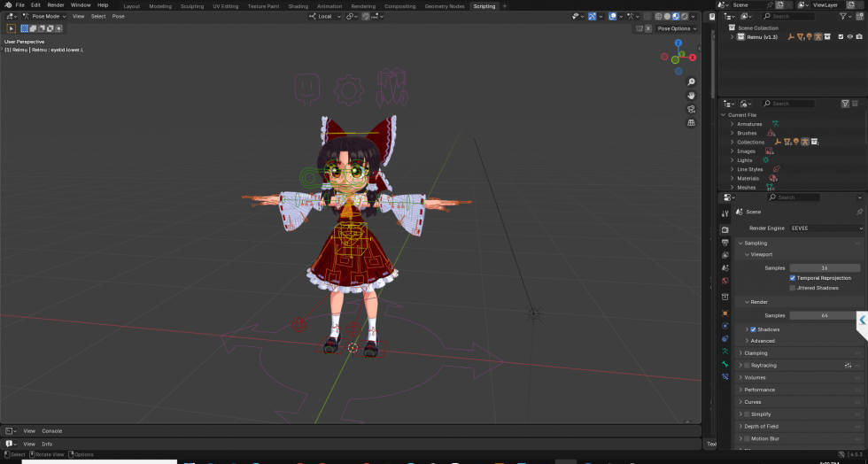Open Pose Options popover
The image size is (868, 464).
[677, 28]
